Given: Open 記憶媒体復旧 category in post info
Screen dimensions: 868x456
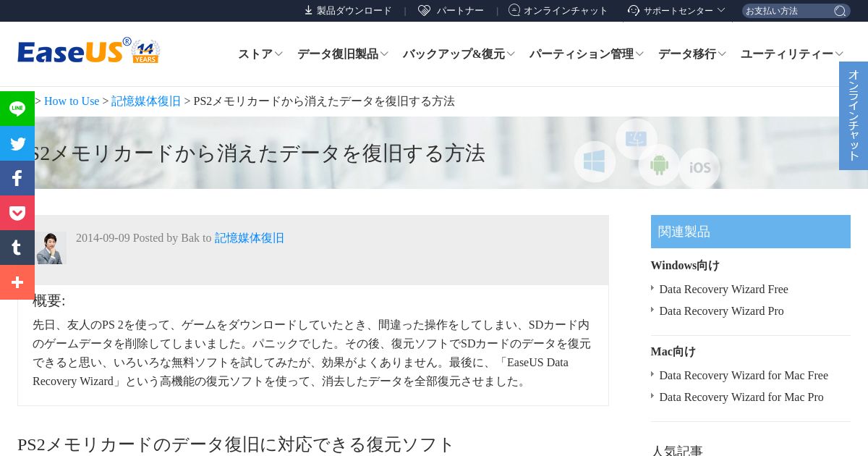Looking at the screenshot, I should point(250,238).
